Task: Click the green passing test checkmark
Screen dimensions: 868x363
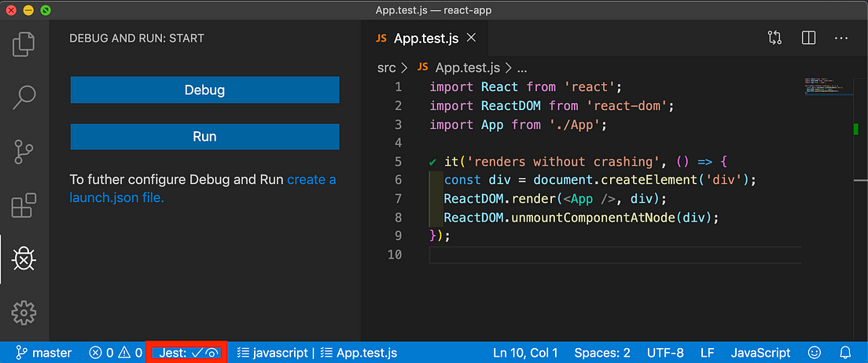Action: (x=433, y=162)
